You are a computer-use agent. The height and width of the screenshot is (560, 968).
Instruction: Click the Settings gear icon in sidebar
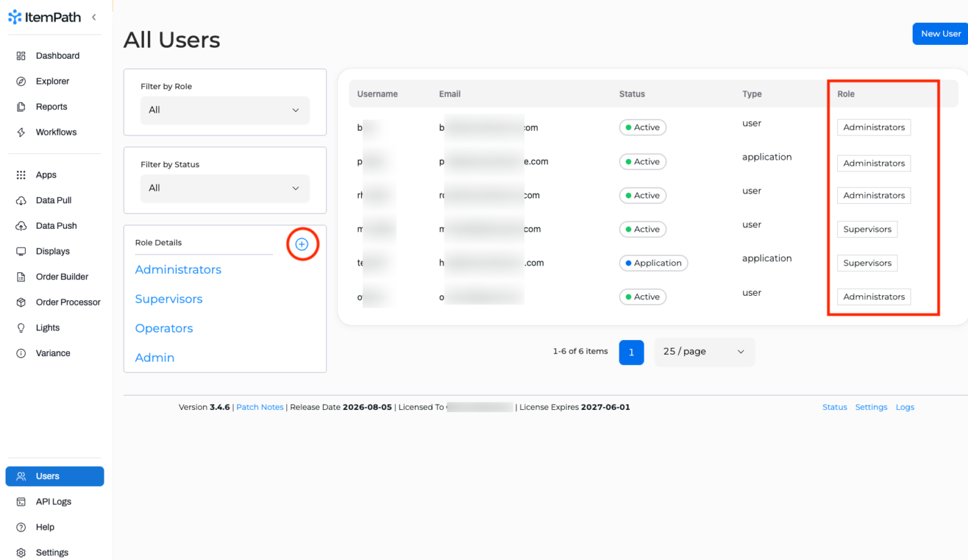click(x=21, y=553)
